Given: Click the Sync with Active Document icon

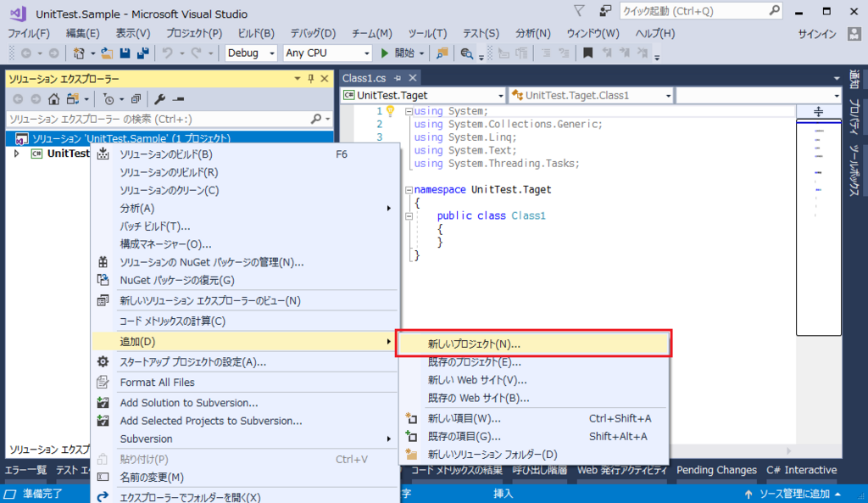Looking at the screenshot, I should (x=73, y=99).
